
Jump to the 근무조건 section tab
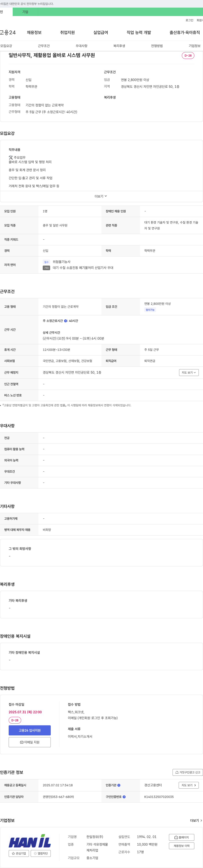[44, 46]
